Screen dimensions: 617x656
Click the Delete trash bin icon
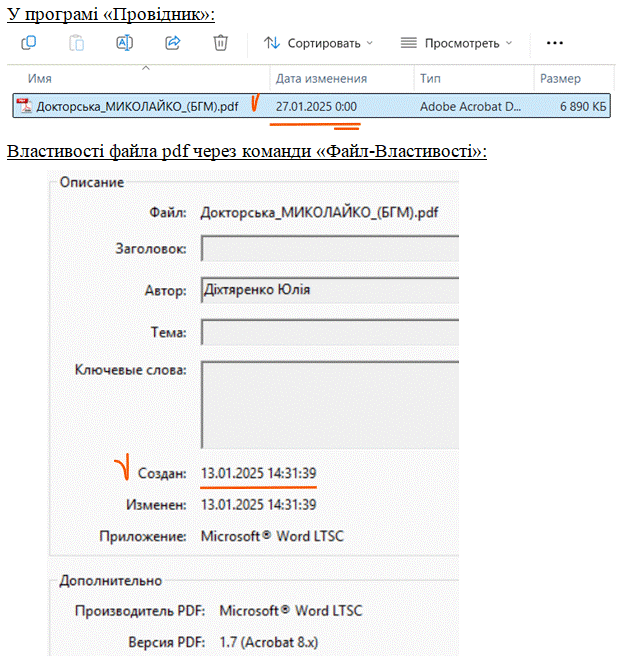pos(221,43)
